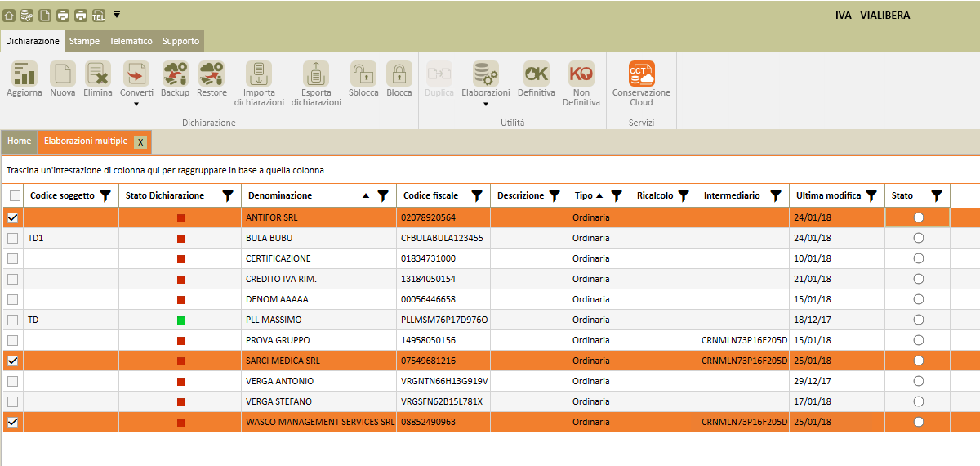This screenshot has height=466, width=980.
Task: Click the Blocca lock icon
Action: (399, 74)
